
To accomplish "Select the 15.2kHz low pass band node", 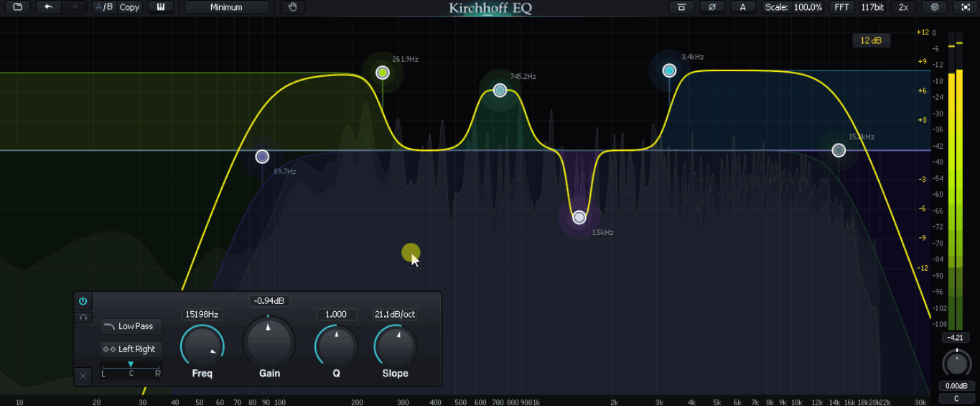I will (x=839, y=150).
